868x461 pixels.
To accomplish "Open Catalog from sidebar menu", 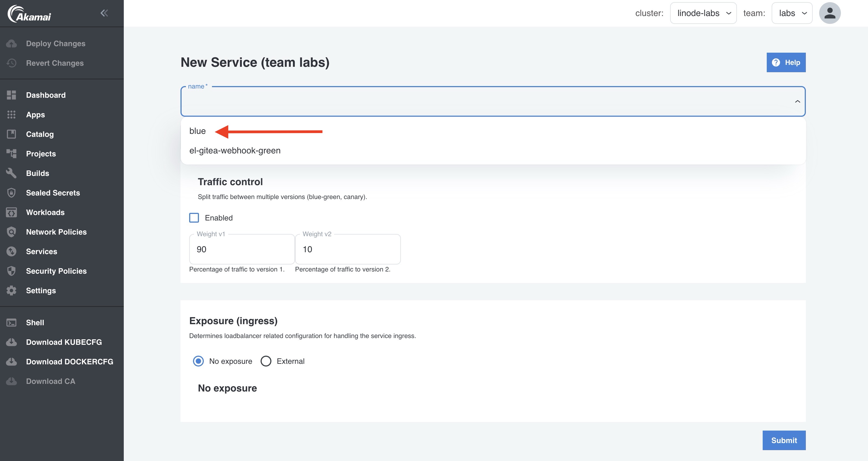I will (x=40, y=134).
